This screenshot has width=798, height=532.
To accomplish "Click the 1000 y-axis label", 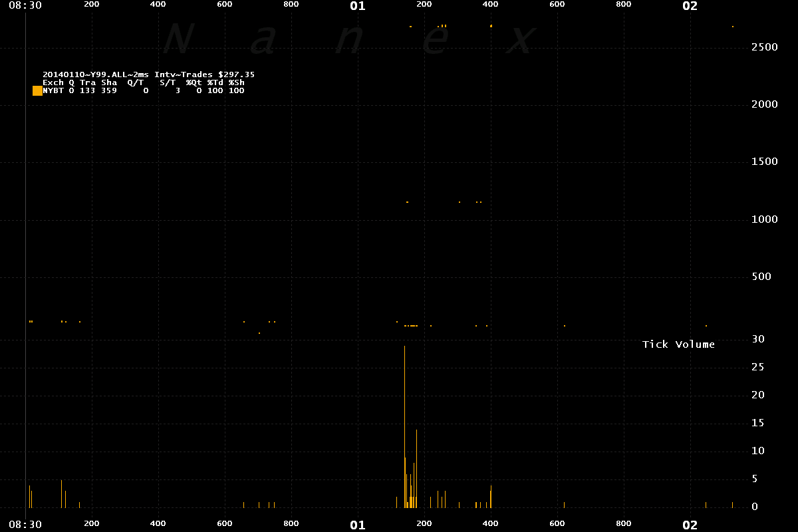I will tap(765, 219).
